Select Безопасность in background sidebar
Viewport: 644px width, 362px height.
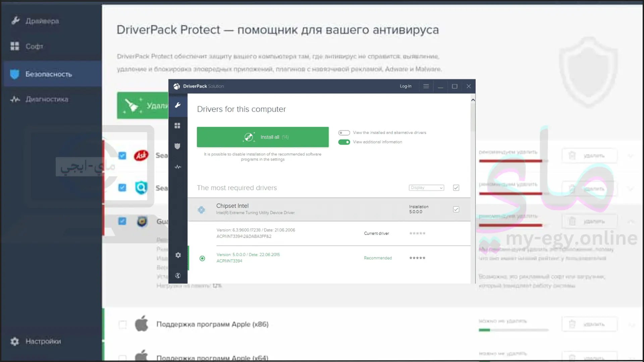[x=53, y=74]
